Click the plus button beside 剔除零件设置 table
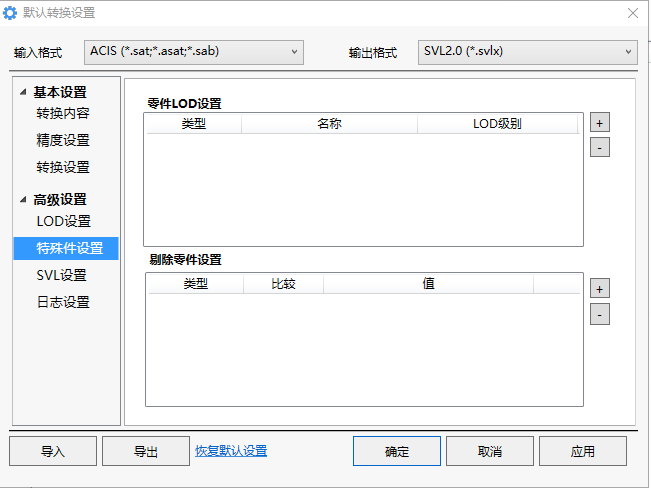 [x=599, y=288]
